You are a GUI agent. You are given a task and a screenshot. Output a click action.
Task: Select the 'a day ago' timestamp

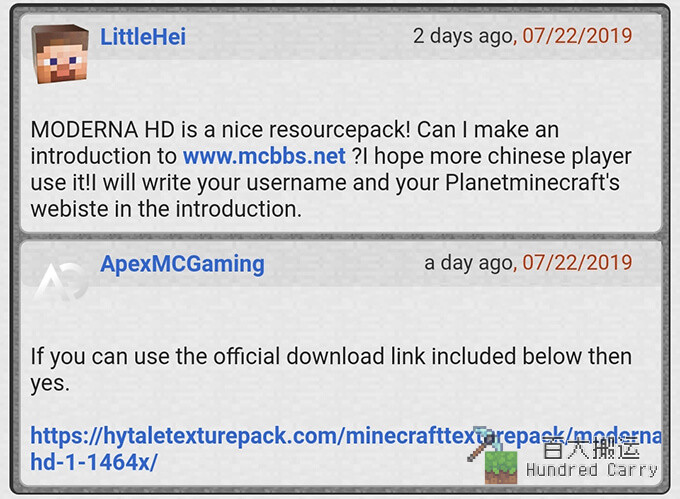[468, 263]
